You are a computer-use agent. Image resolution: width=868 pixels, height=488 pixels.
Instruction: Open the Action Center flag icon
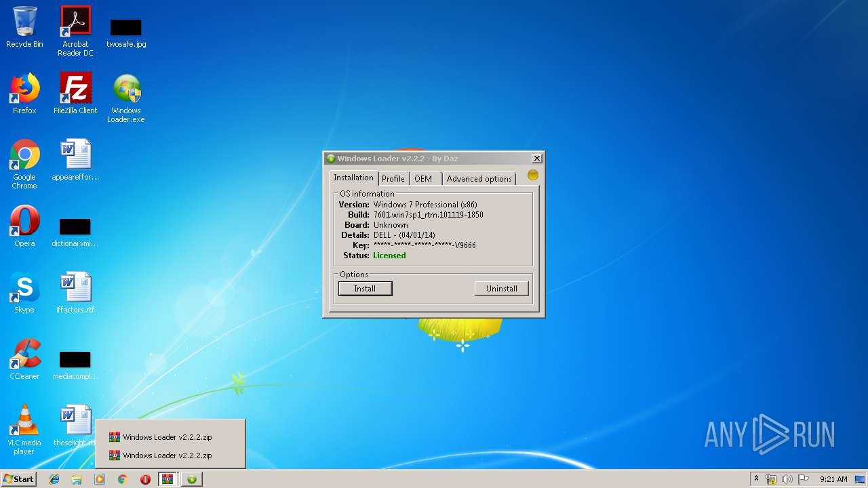[x=803, y=479]
